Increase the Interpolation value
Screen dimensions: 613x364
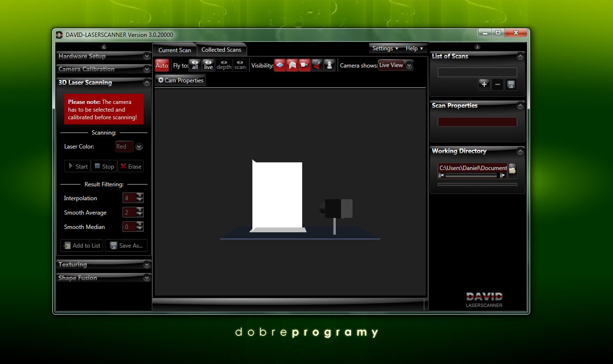tap(140, 195)
